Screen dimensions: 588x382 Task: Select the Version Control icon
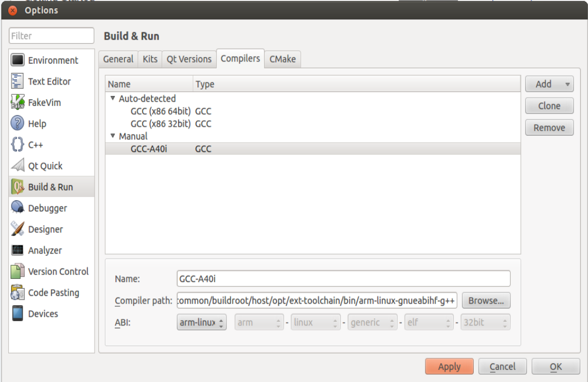click(x=17, y=271)
